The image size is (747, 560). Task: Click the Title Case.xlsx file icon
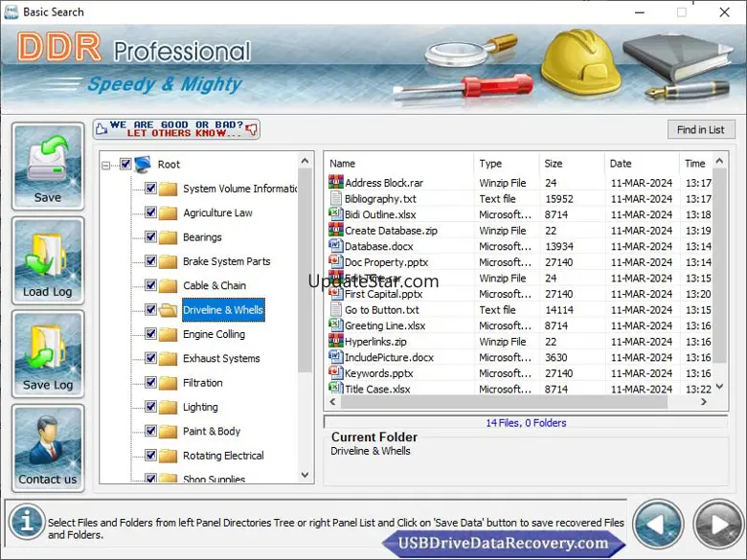click(x=336, y=388)
